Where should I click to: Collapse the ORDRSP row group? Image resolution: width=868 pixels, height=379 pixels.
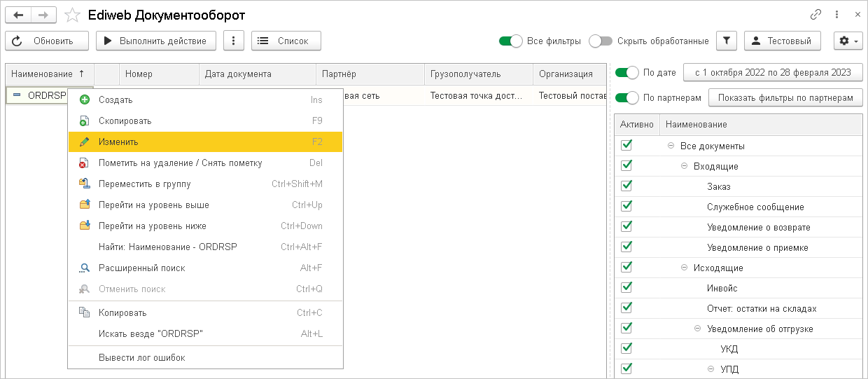click(17, 95)
